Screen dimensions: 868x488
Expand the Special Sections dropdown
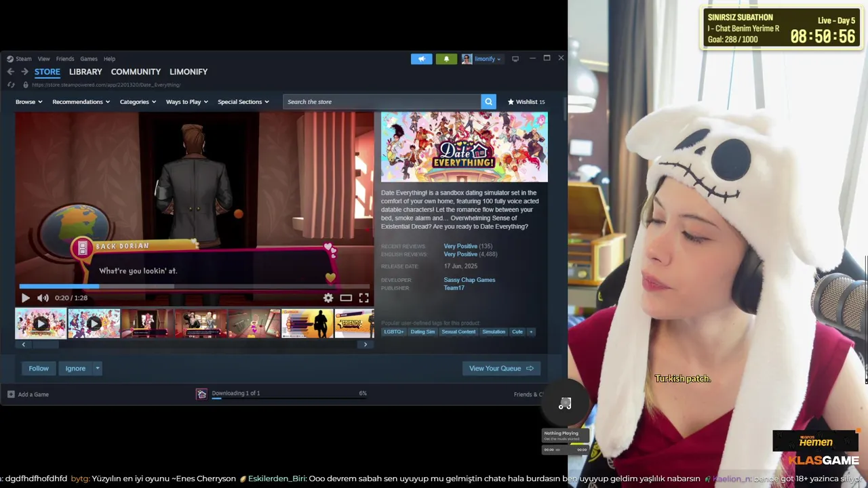click(x=243, y=102)
